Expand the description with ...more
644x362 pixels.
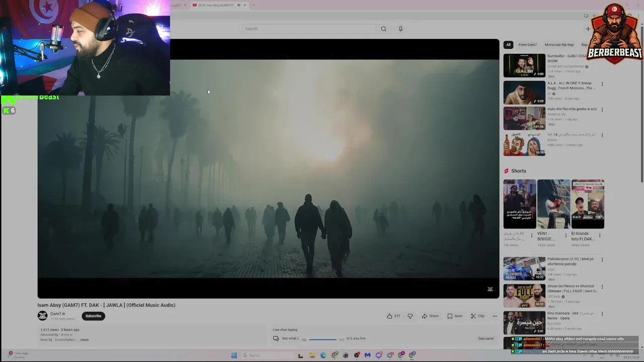[84, 340]
